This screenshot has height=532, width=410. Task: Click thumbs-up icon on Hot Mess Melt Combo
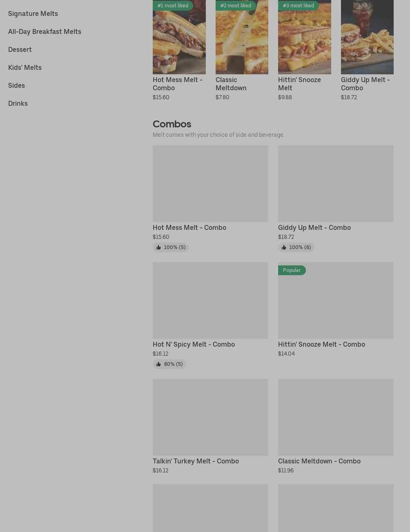tap(158, 247)
